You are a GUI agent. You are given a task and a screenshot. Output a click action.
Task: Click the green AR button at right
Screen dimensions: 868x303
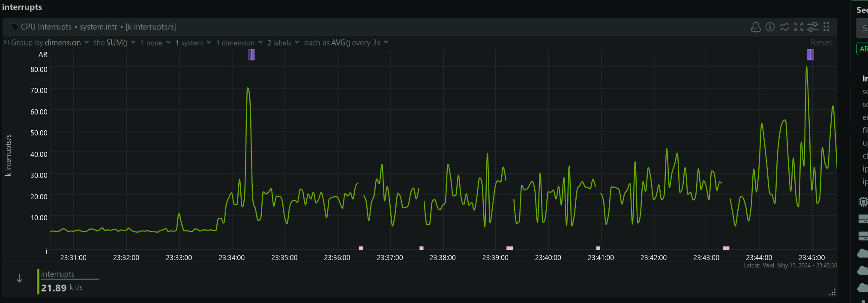click(x=863, y=49)
